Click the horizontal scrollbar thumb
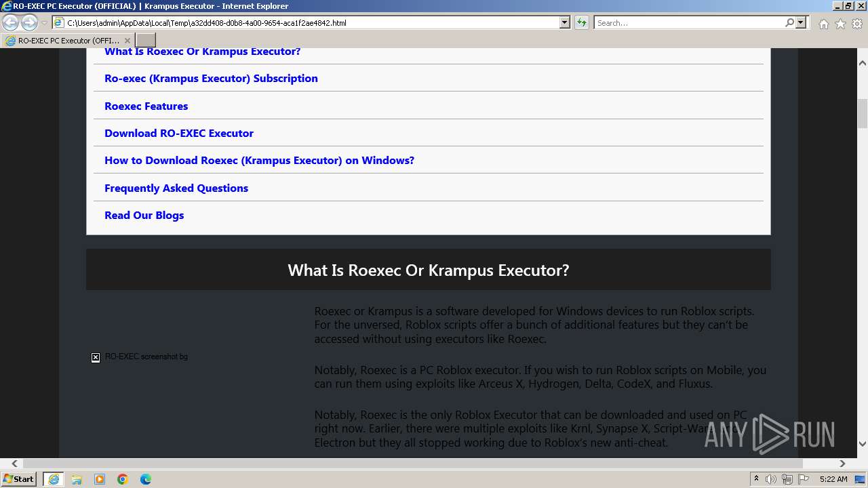This screenshot has height=488, width=868. [x=413, y=464]
